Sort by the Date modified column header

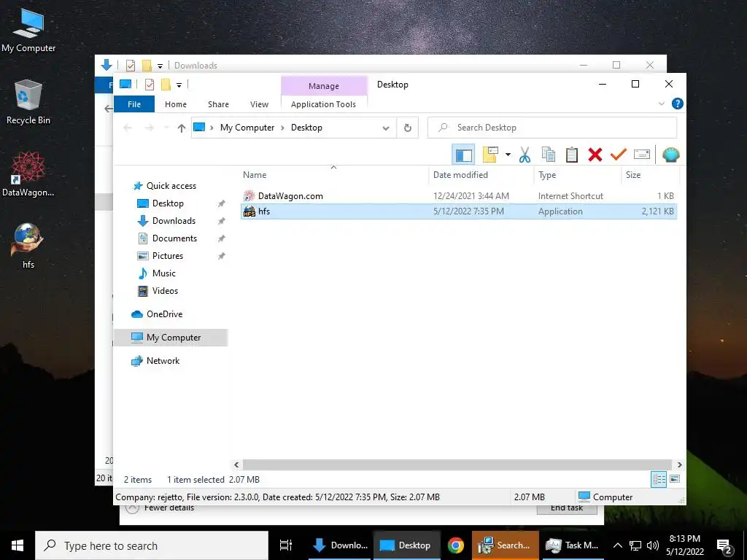coord(481,175)
